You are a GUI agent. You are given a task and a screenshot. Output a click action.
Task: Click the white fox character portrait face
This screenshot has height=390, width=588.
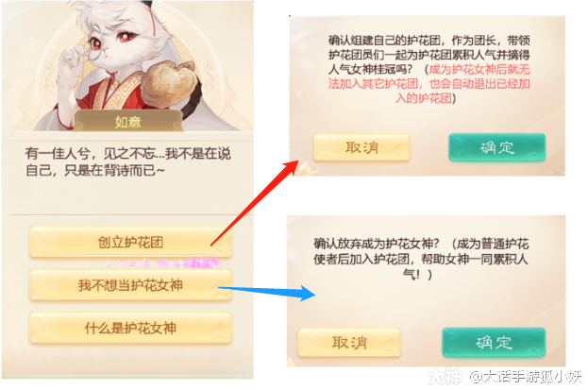112,43
